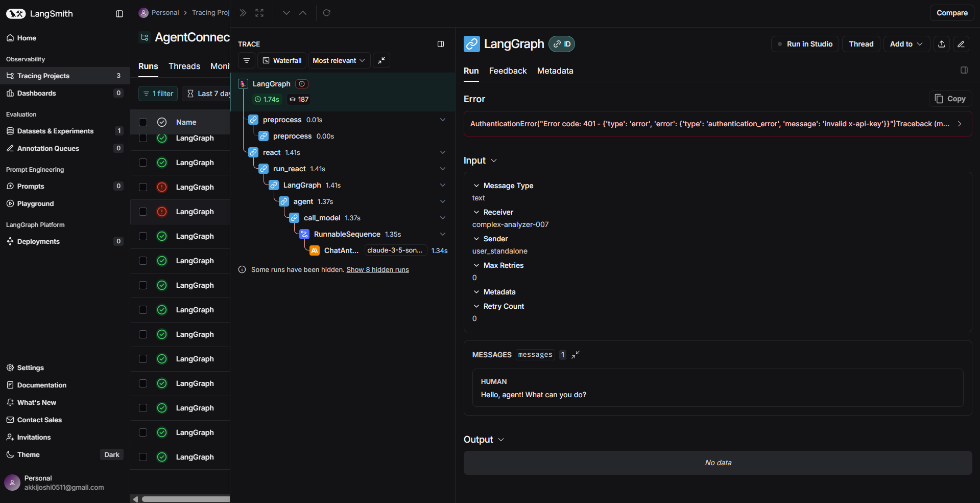Open the 1 filter button

[158, 94]
